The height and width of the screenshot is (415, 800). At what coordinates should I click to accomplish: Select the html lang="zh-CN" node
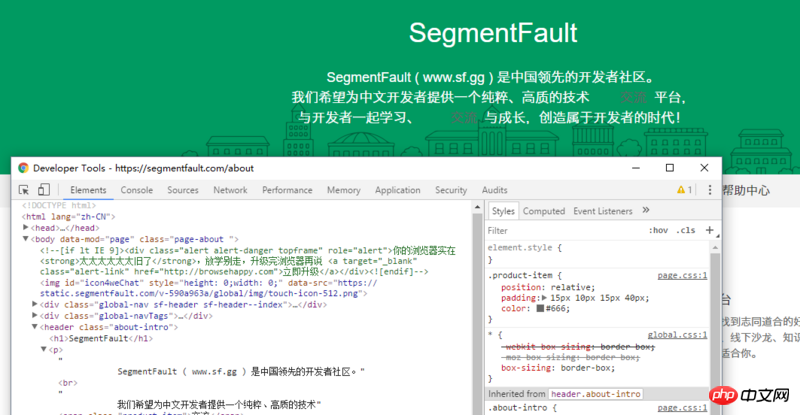(70, 217)
